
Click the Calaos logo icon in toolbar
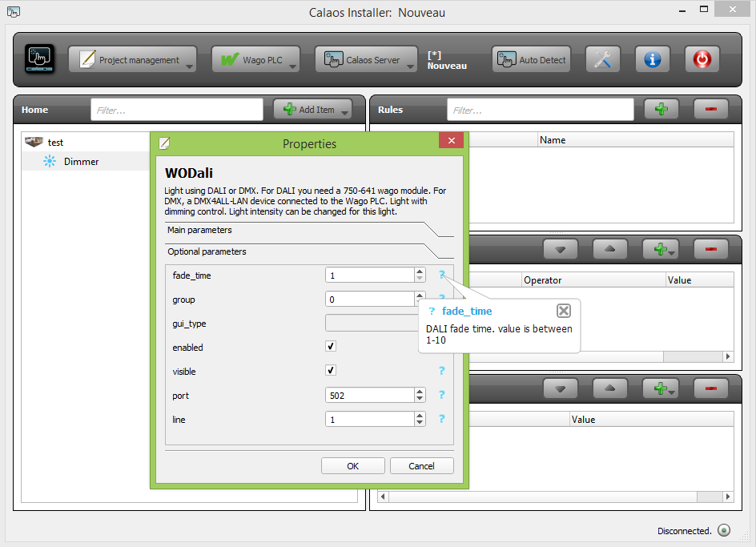click(x=39, y=59)
